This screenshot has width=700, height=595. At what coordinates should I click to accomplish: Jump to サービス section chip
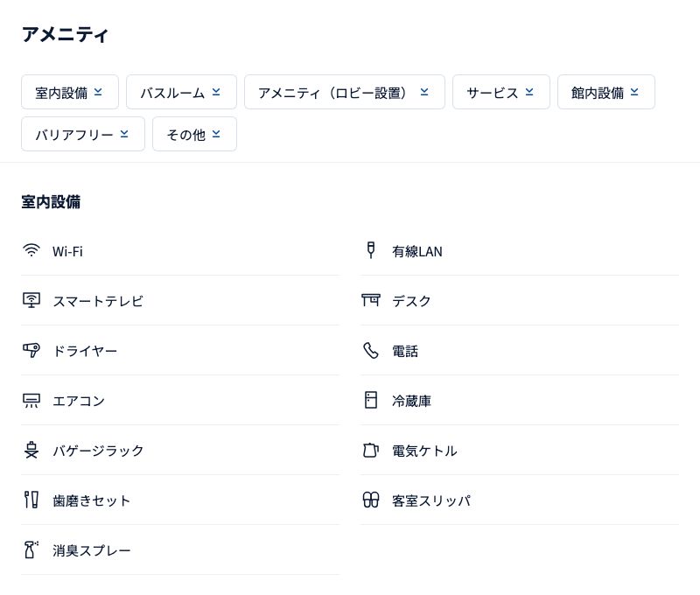(501, 92)
